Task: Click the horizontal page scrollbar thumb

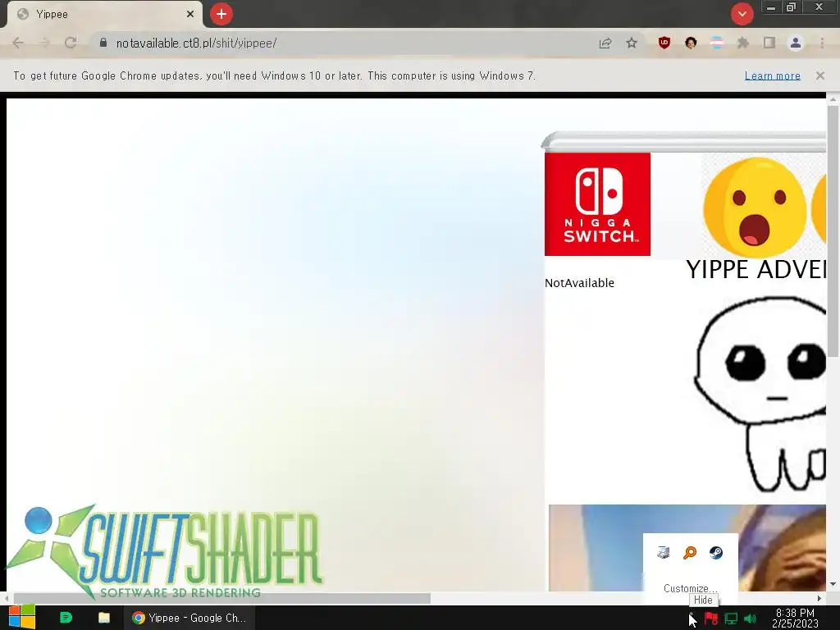Action: coord(221,598)
